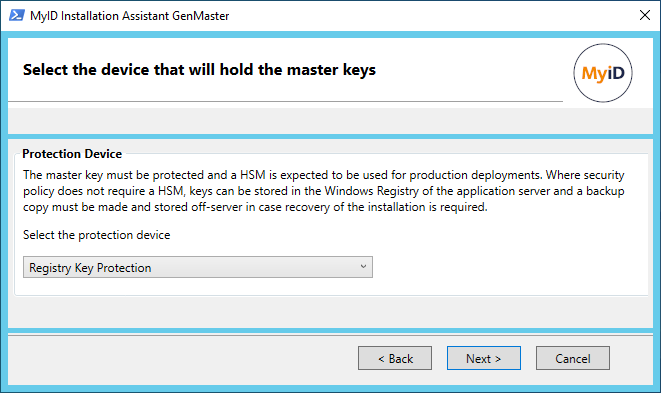This screenshot has height=393, width=661.
Task: Click the 'Select the protection device' label
Action: 97,235
